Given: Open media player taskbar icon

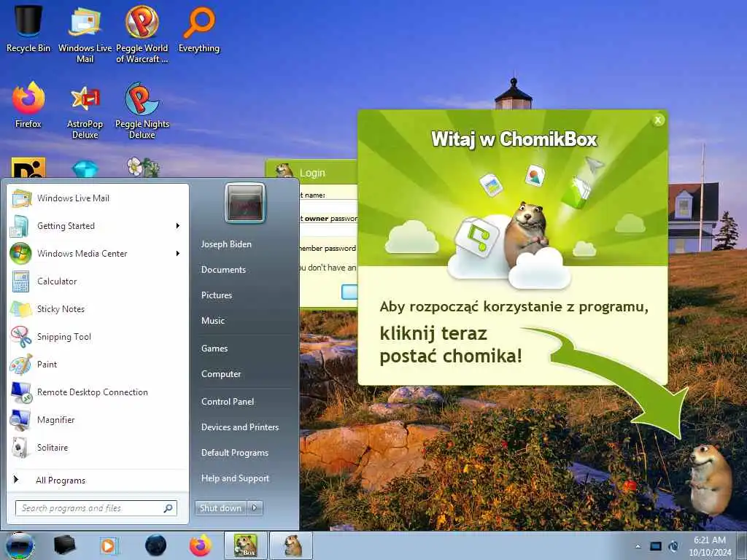Looking at the screenshot, I should pos(109,545).
